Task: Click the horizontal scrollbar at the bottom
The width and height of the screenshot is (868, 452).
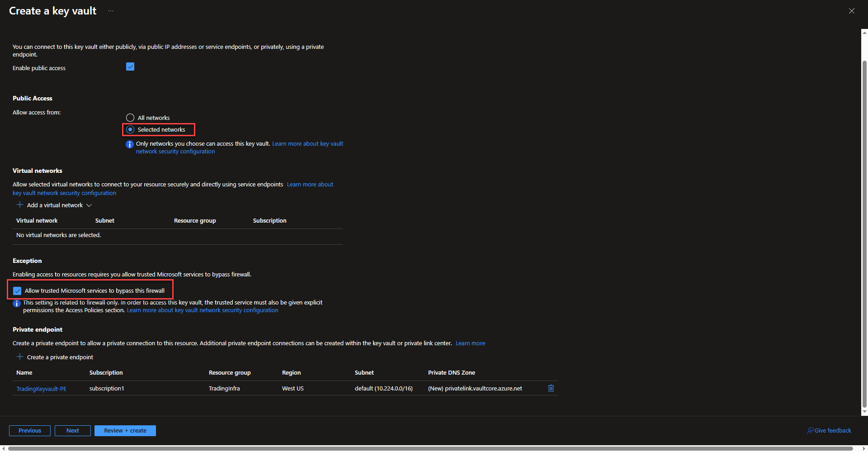Action: (x=429, y=448)
